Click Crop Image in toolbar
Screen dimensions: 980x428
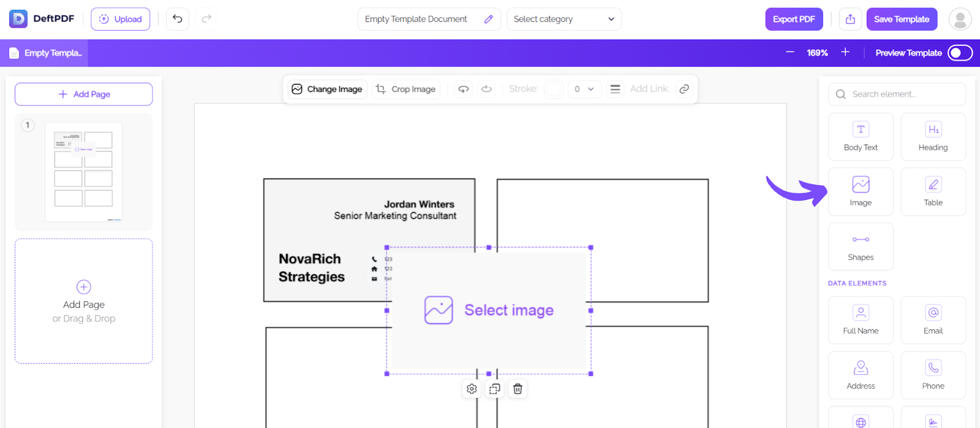pos(405,89)
